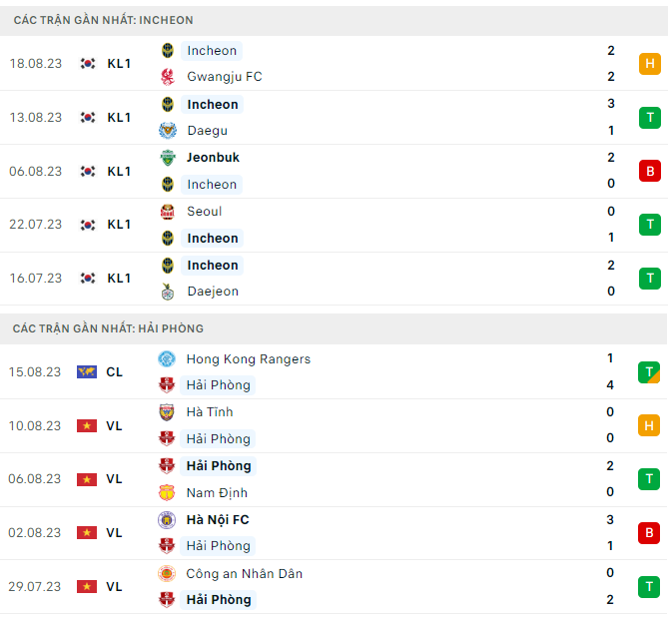Click the Hà Tĩnh club crest
The height and width of the screenshot is (625, 672).
(x=167, y=412)
